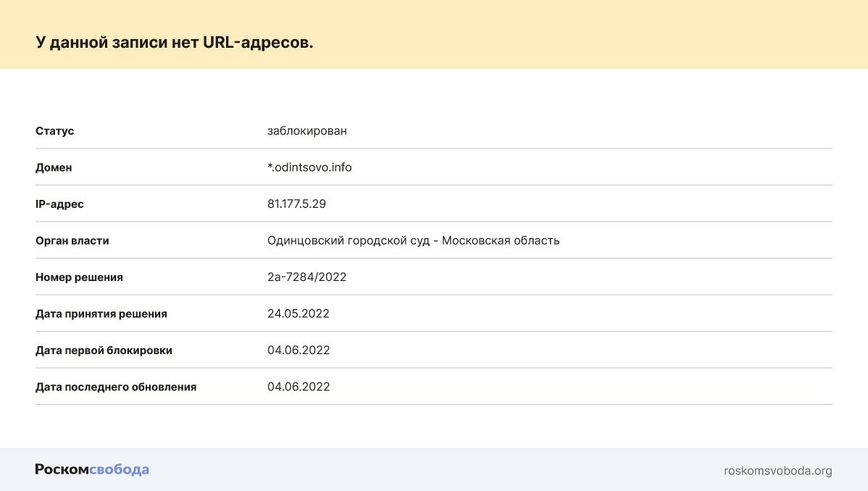Screen dimensions: 868x491
Task: Select the first blocking date value
Action: [x=299, y=351]
